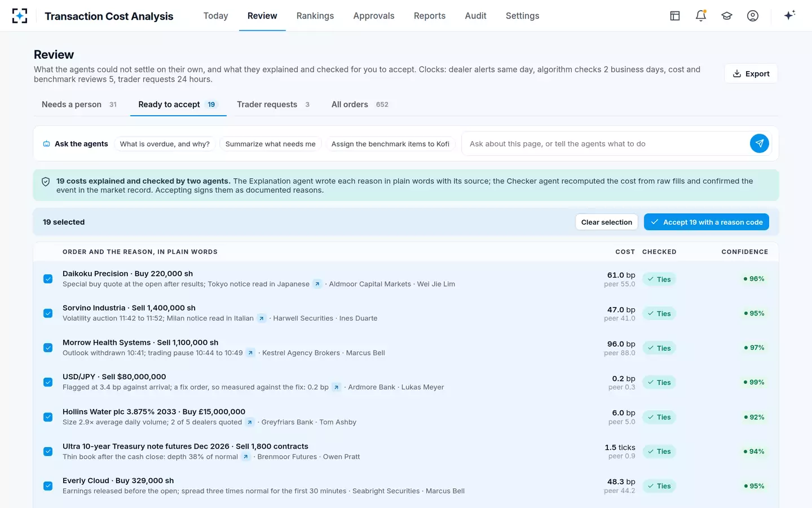812x508 pixels.
Task: Switch to the All orders tab
Action: 360,104
